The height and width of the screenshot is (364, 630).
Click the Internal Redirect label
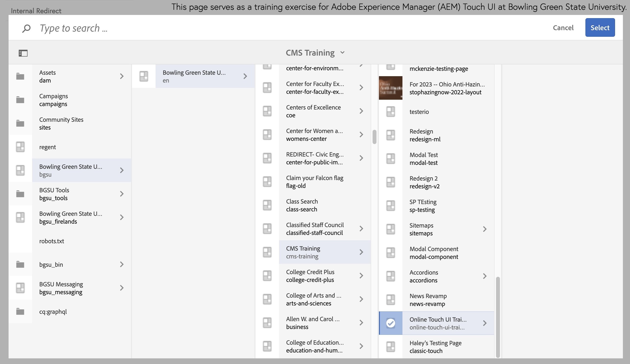pyautogui.click(x=36, y=11)
